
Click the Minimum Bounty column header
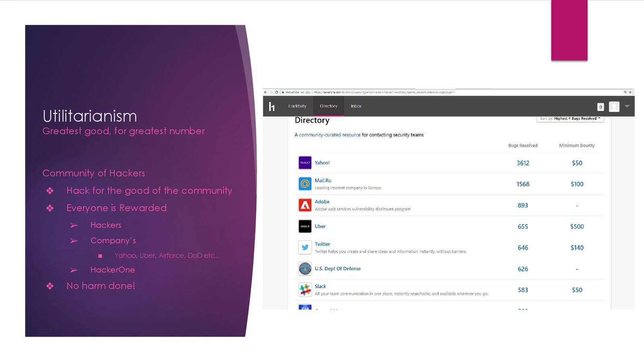[577, 146]
